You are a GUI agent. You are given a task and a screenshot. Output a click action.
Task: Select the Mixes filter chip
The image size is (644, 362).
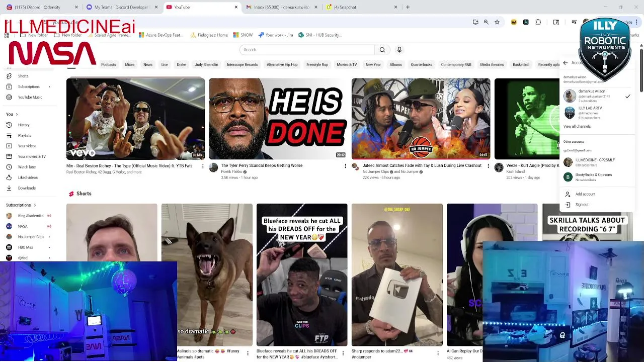(x=130, y=64)
